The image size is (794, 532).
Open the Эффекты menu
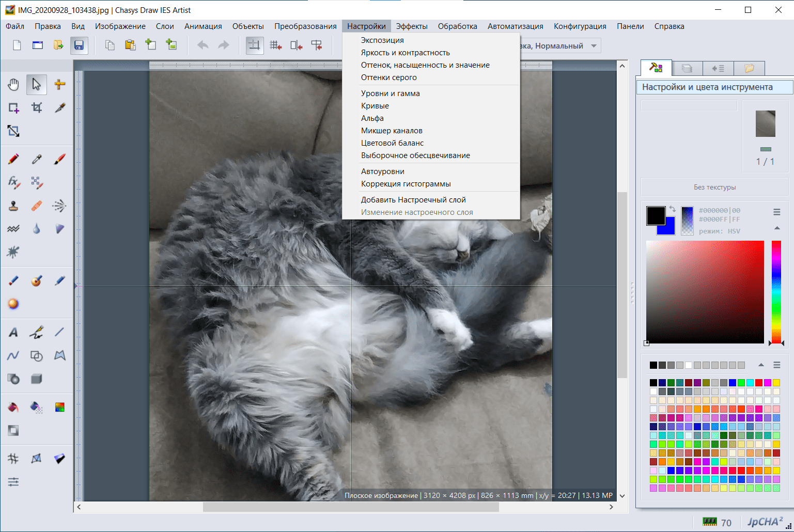pos(412,26)
